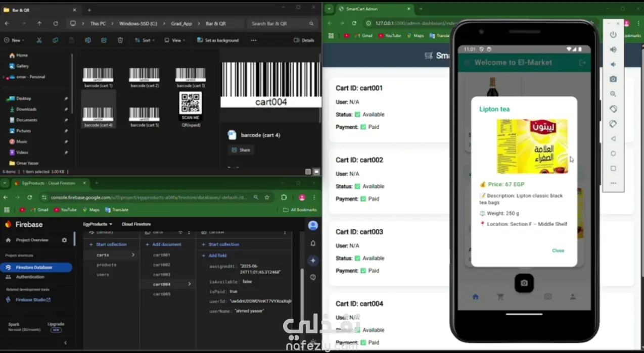644x353 pixels.
Task: Click the Copy icon in File Explorer toolbar
Action: pos(55,40)
